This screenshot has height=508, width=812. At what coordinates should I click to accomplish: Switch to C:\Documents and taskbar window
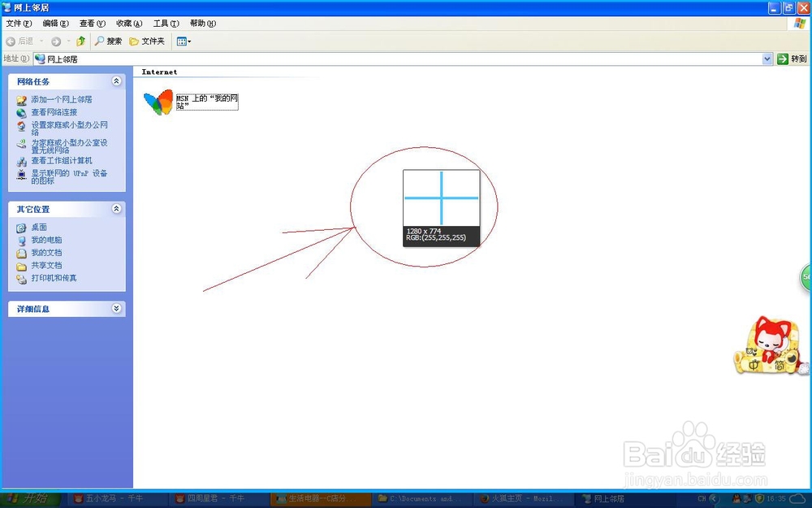tap(421, 499)
